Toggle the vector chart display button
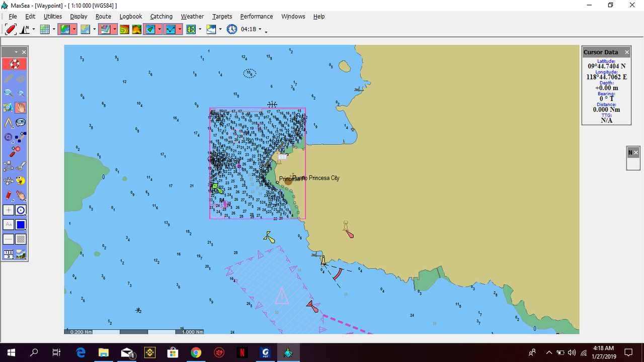The width and height of the screenshot is (644, 362). (64, 29)
